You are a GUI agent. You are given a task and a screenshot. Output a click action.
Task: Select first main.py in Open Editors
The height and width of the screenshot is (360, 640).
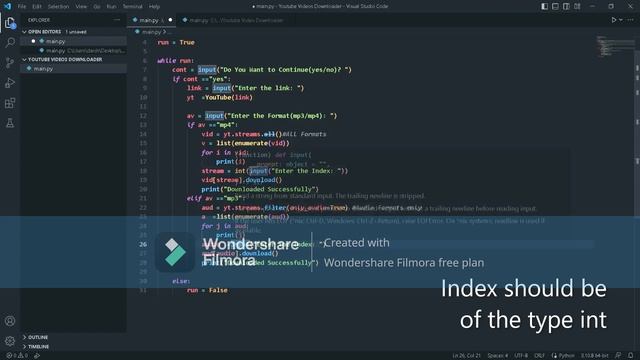click(x=73, y=41)
